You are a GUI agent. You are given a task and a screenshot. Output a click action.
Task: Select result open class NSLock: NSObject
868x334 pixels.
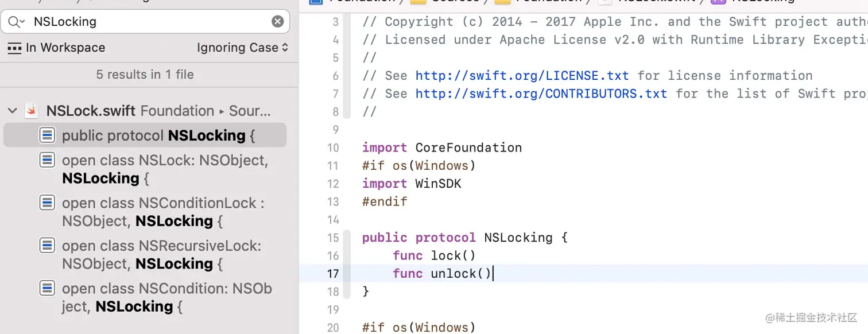(x=145, y=169)
